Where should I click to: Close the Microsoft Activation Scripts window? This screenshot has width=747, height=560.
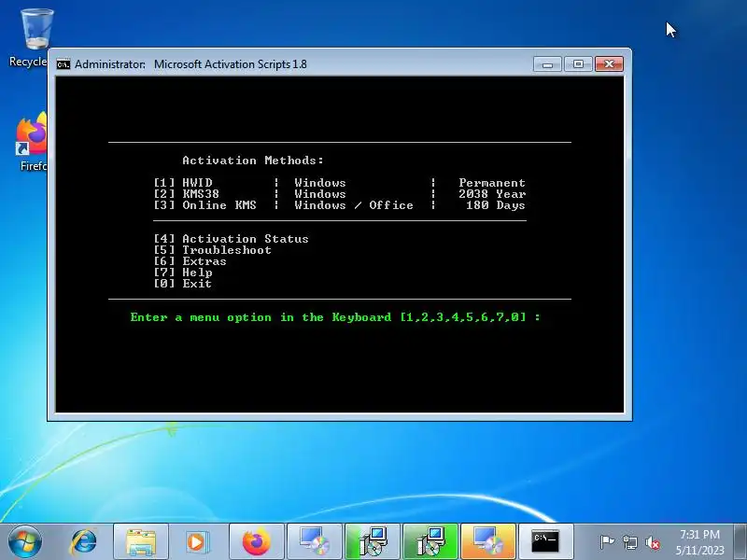tap(609, 63)
